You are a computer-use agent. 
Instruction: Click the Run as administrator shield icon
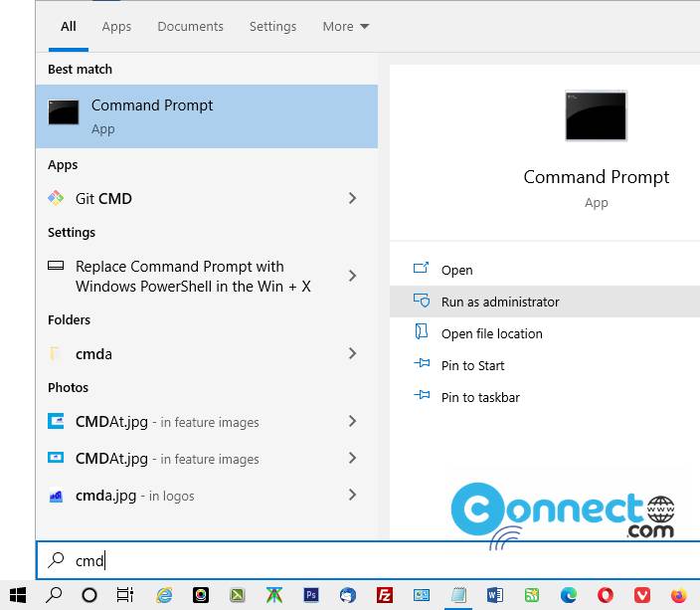click(x=422, y=301)
